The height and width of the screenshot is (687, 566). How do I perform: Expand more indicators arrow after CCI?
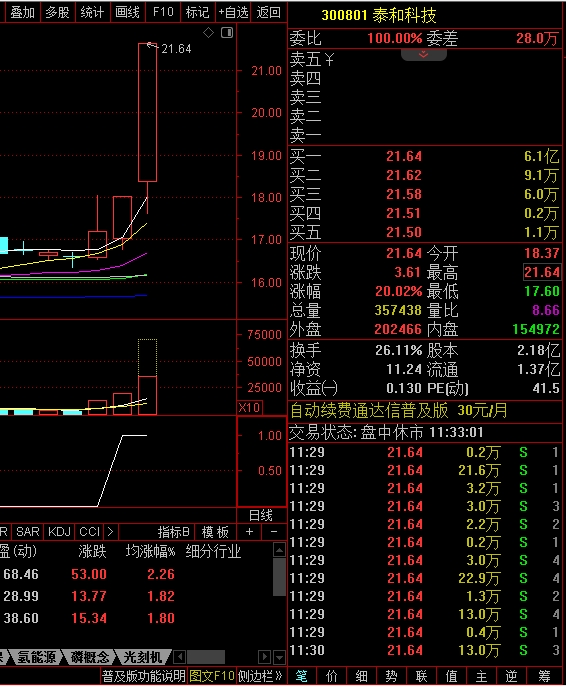click(x=110, y=532)
